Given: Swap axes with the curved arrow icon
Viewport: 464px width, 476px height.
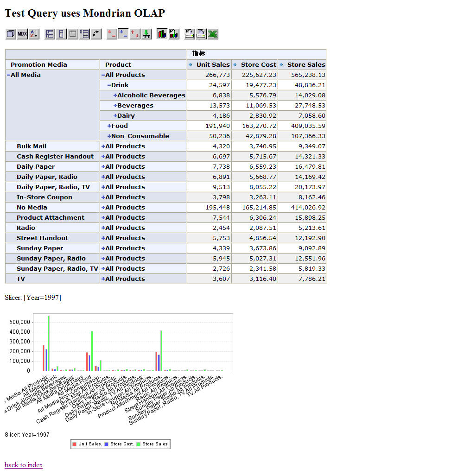Looking at the screenshot, I should click(96, 34).
